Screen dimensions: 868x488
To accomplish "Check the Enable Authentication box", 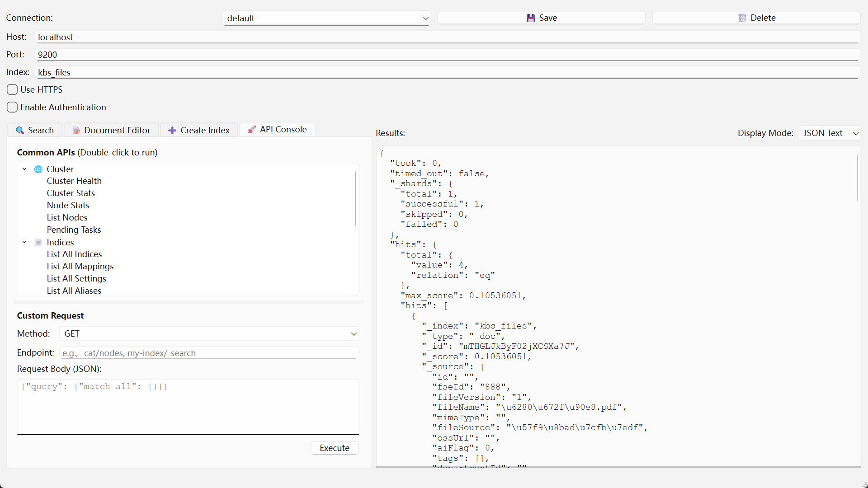I will pyautogui.click(x=12, y=107).
